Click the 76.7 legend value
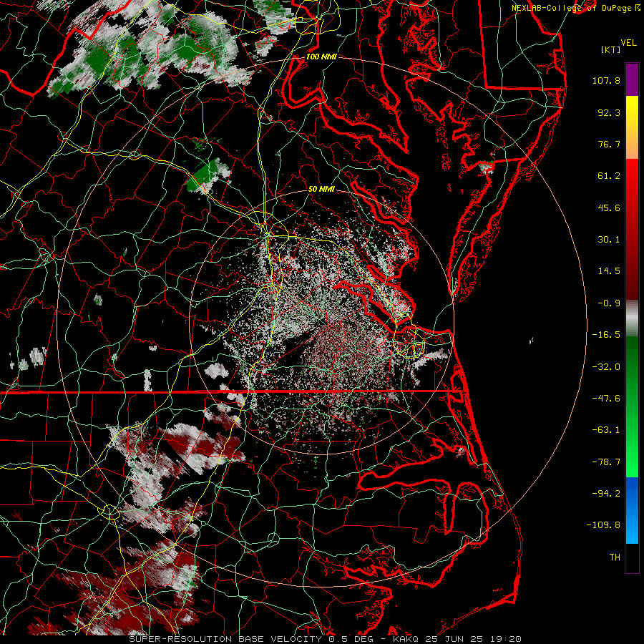Screen dimensions: 644x644 [609, 144]
